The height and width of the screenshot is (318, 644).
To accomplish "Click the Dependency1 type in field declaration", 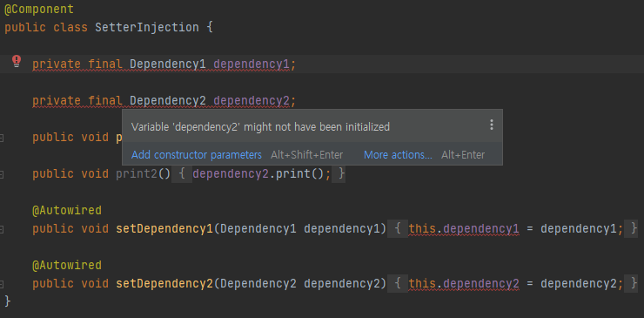I will [168, 64].
